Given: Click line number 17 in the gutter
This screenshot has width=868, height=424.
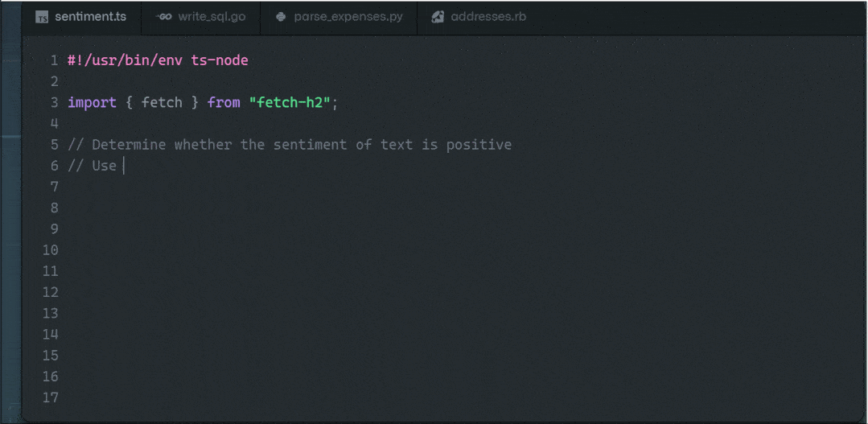Looking at the screenshot, I should [x=50, y=397].
